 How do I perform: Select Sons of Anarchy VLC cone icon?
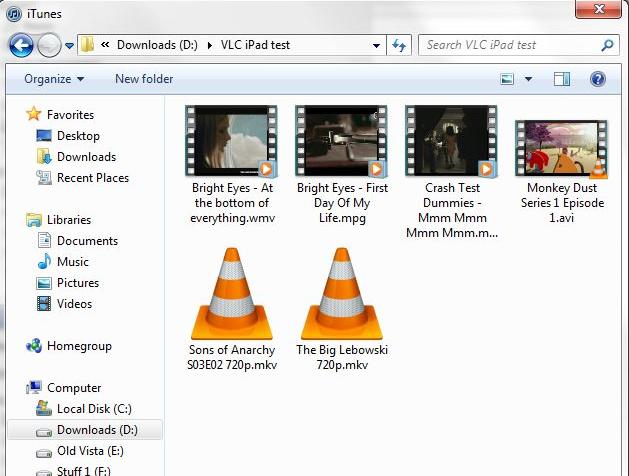(x=232, y=294)
